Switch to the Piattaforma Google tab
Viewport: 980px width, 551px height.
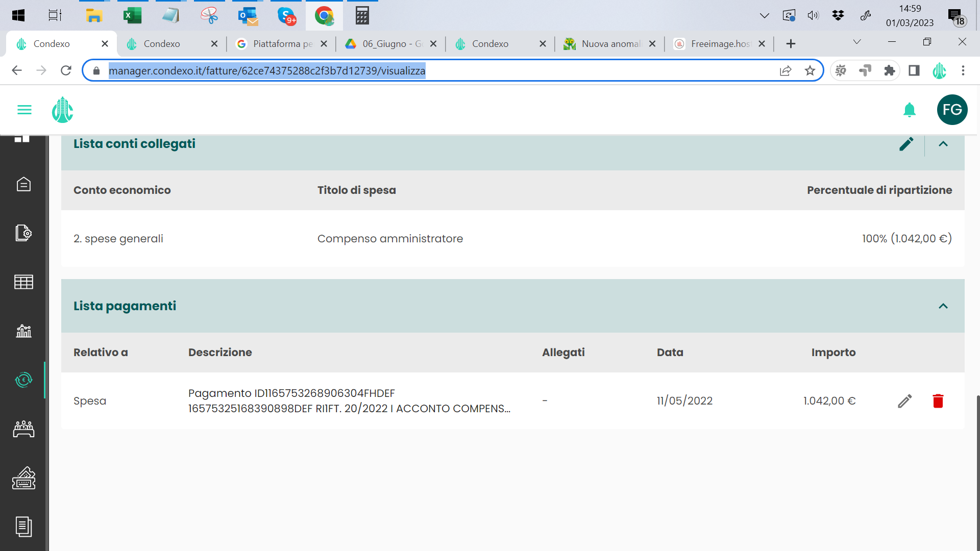click(282, 44)
